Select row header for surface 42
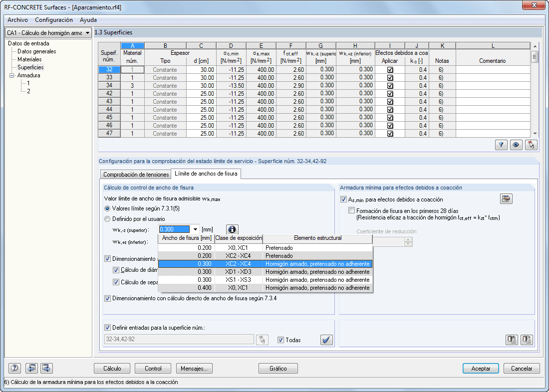 click(x=109, y=93)
